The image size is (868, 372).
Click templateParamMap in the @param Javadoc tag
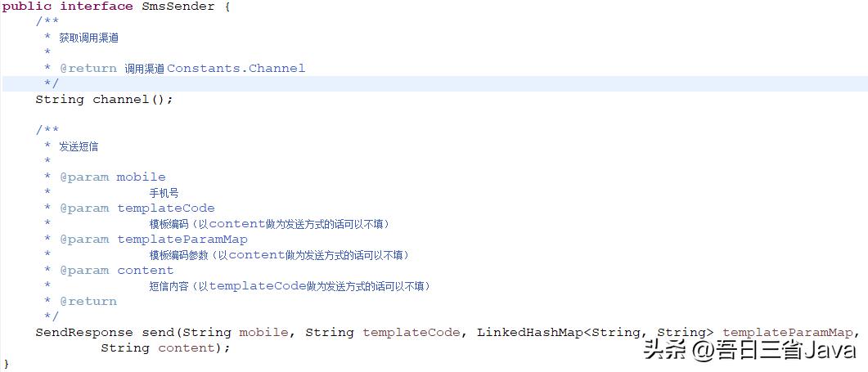pyautogui.click(x=182, y=240)
